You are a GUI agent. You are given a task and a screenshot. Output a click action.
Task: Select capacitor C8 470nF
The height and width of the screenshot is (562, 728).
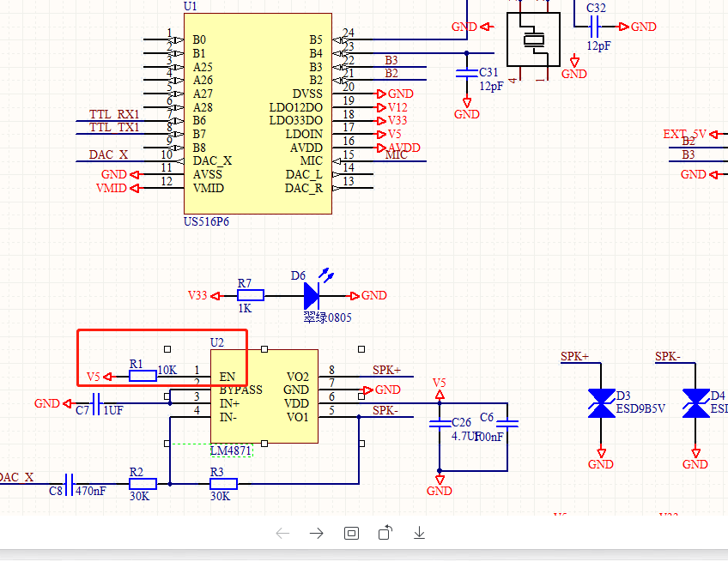(x=70, y=484)
